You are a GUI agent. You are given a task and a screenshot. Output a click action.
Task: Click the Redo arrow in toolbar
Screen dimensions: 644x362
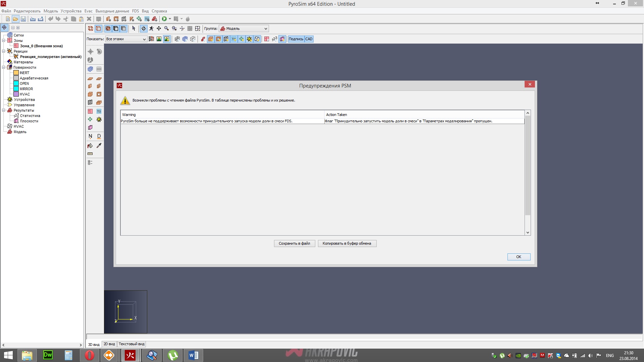pyautogui.click(x=58, y=19)
